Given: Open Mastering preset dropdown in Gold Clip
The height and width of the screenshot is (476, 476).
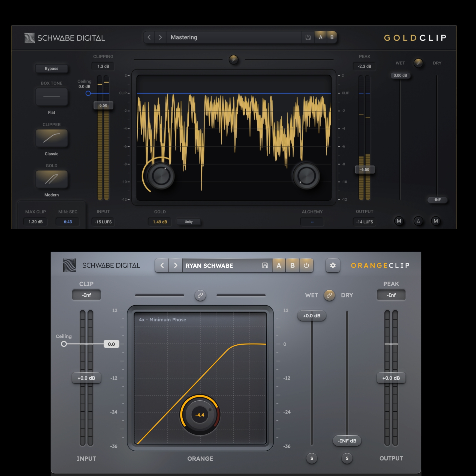Looking at the screenshot, I should pos(234,37).
